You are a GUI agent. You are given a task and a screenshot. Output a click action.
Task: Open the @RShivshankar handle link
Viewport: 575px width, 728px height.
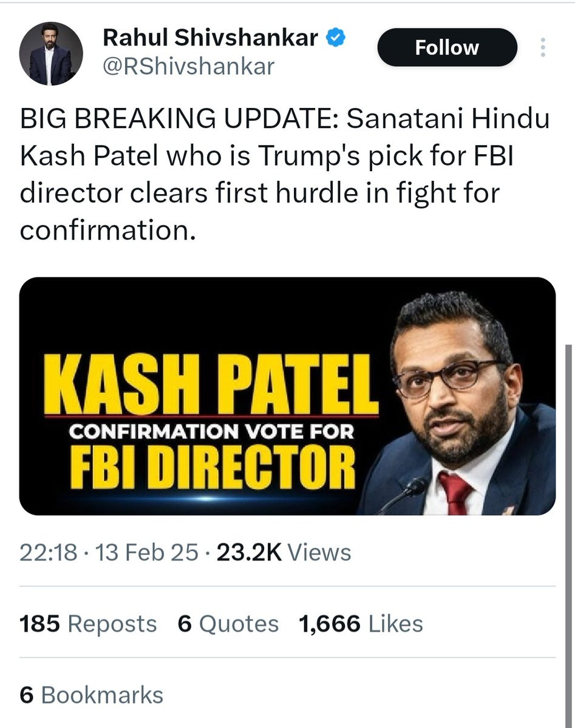point(188,66)
